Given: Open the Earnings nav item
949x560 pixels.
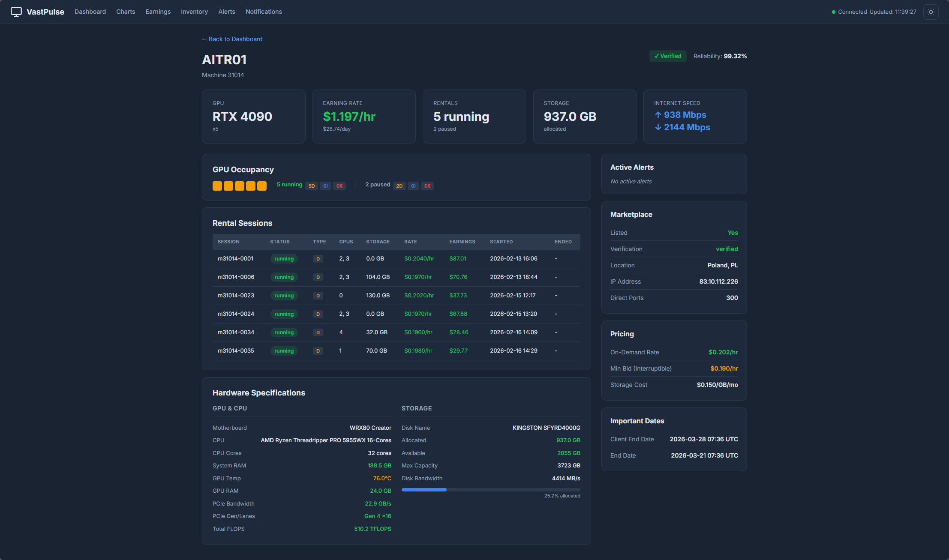Looking at the screenshot, I should click(158, 12).
